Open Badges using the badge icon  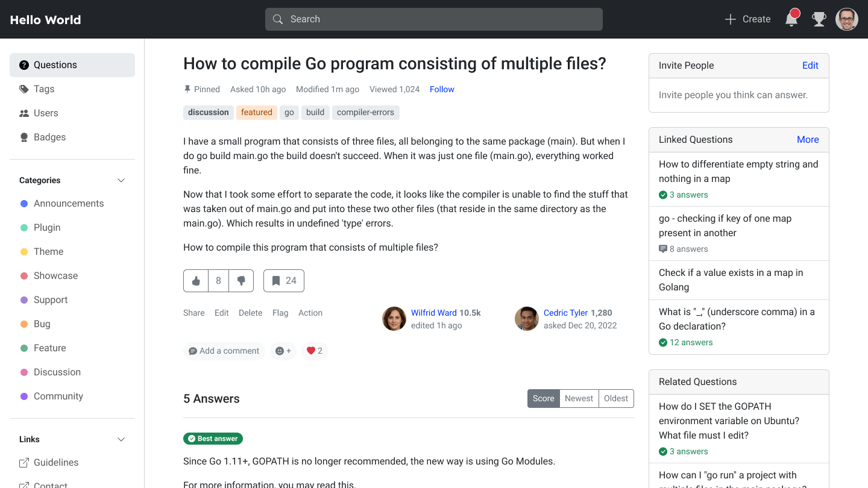pos(24,137)
